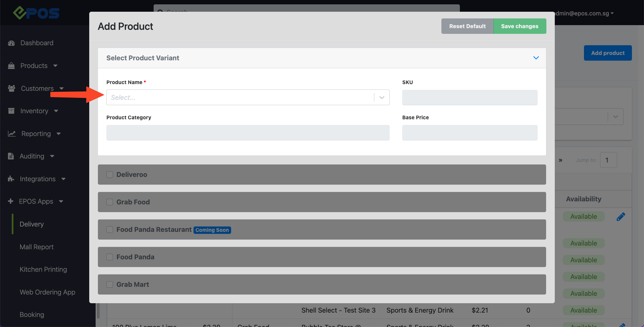The width and height of the screenshot is (644, 327).
Task: Click the EPOS Apps plus icon
Action: pos(11,201)
